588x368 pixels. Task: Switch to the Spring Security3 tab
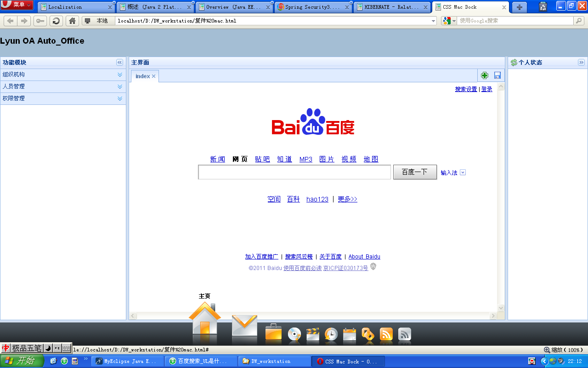click(x=313, y=7)
